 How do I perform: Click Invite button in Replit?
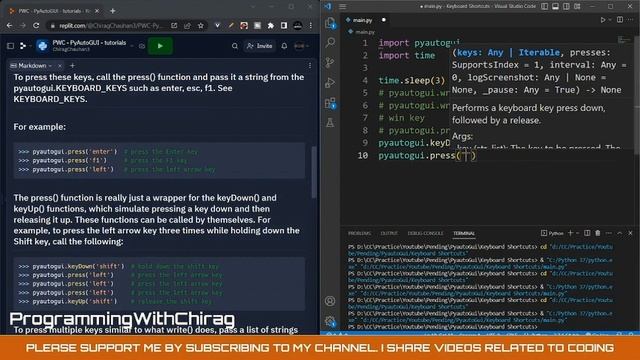[260, 46]
